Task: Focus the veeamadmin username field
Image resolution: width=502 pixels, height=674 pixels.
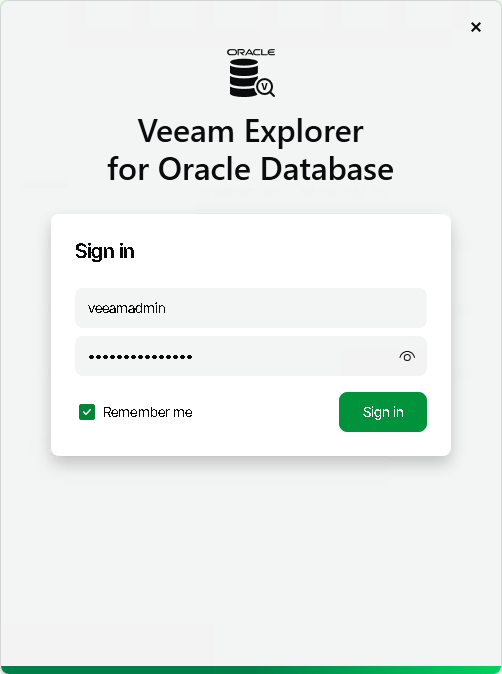Action: click(x=251, y=308)
